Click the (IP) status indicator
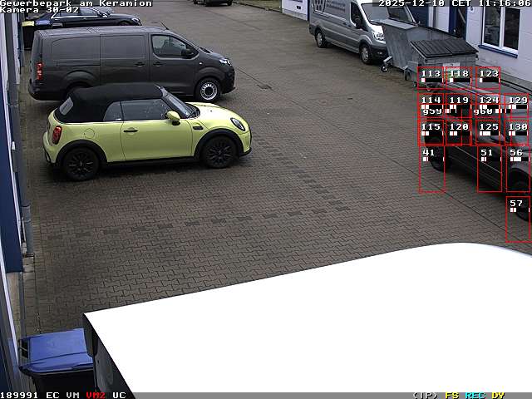Viewport: 532px width, 399px height. [x=425, y=395]
